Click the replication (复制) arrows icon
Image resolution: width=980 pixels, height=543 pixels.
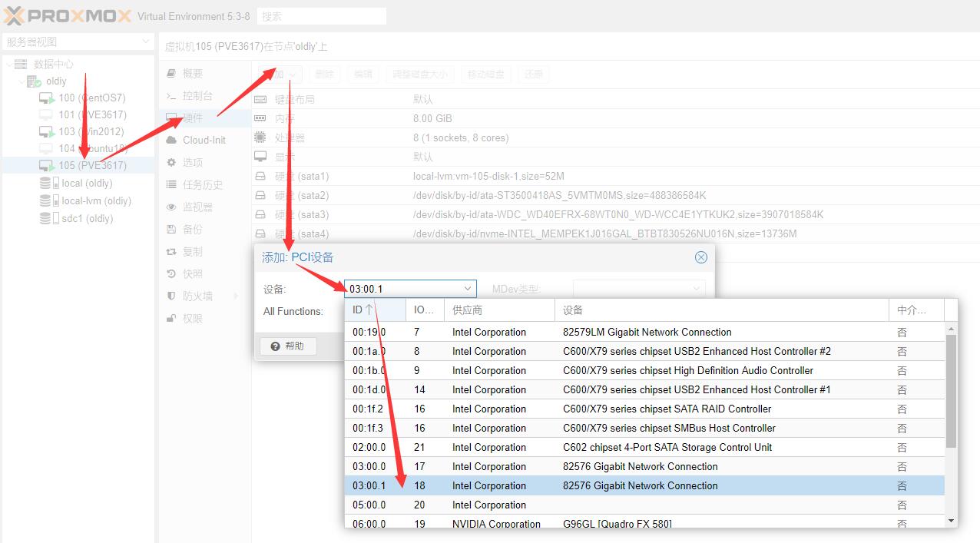pyautogui.click(x=172, y=252)
